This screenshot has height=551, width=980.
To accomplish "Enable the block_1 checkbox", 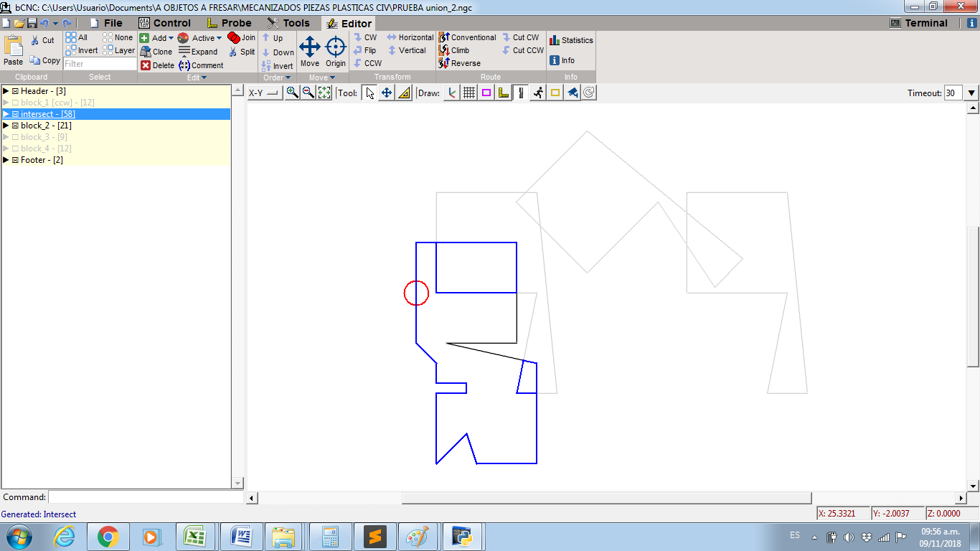I will (x=15, y=103).
